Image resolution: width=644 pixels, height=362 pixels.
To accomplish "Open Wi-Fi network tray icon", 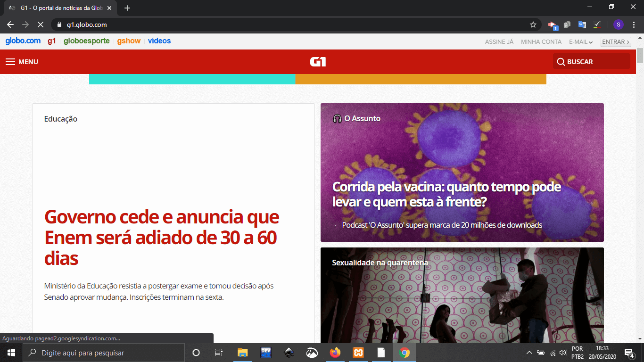I will [x=553, y=353].
